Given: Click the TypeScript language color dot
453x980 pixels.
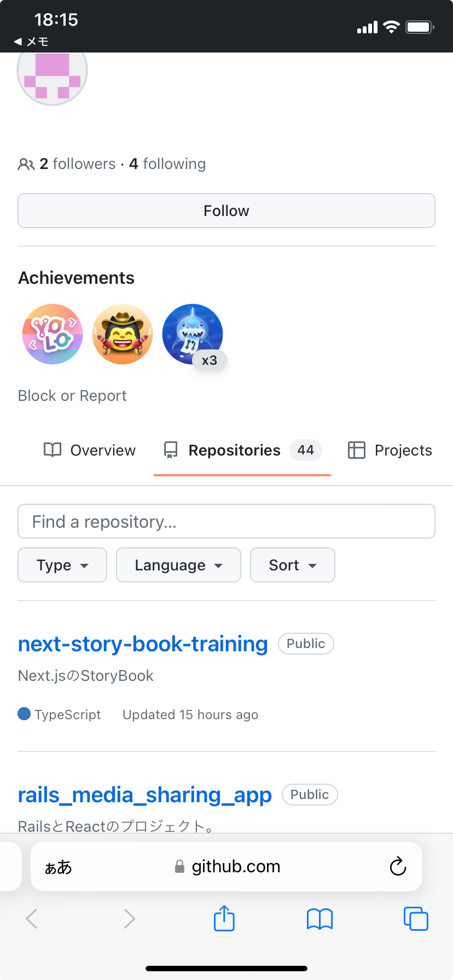Looking at the screenshot, I should click(24, 714).
